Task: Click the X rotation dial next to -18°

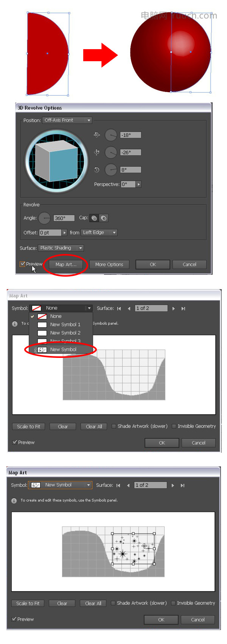Action: (x=111, y=135)
